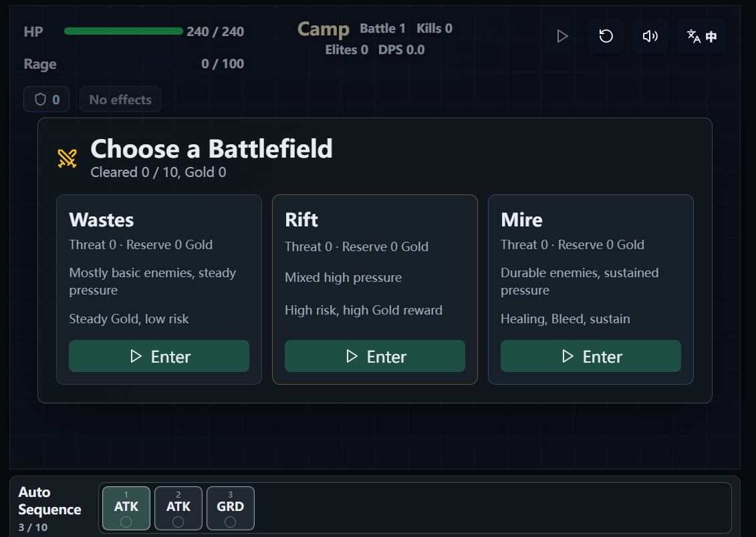The image size is (756, 537).
Task: Click the shield armor counter badge
Action: point(46,100)
